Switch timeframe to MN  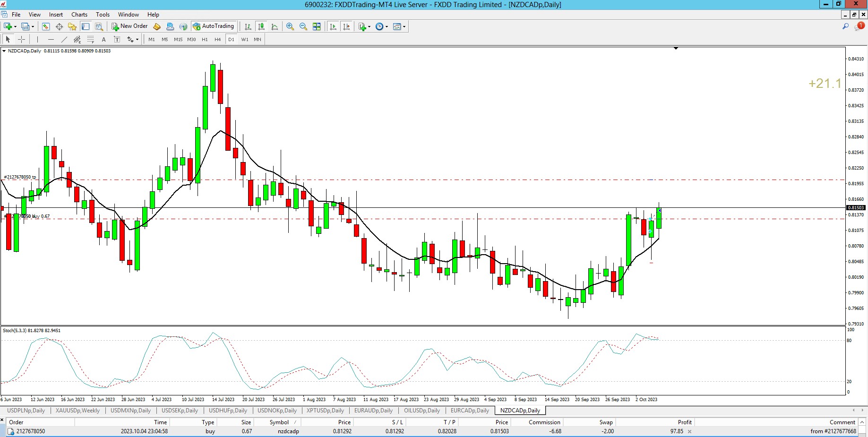click(x=258, y=39)
